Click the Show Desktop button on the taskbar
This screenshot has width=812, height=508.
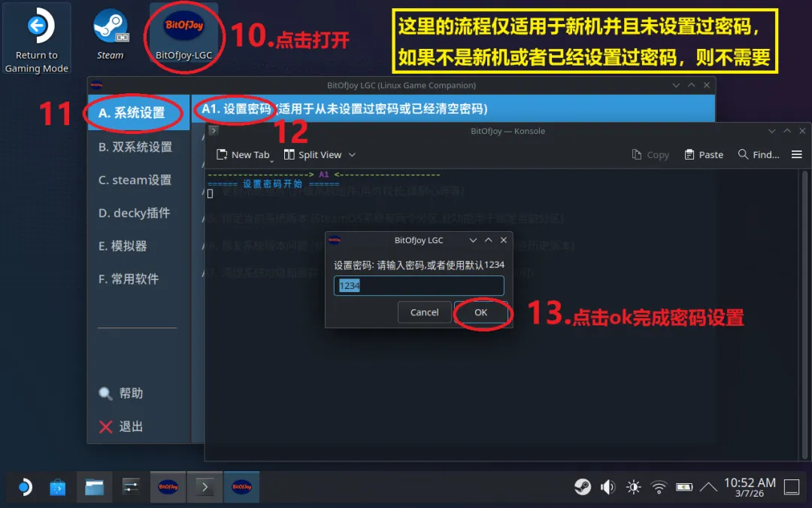(x=792, y=487)
